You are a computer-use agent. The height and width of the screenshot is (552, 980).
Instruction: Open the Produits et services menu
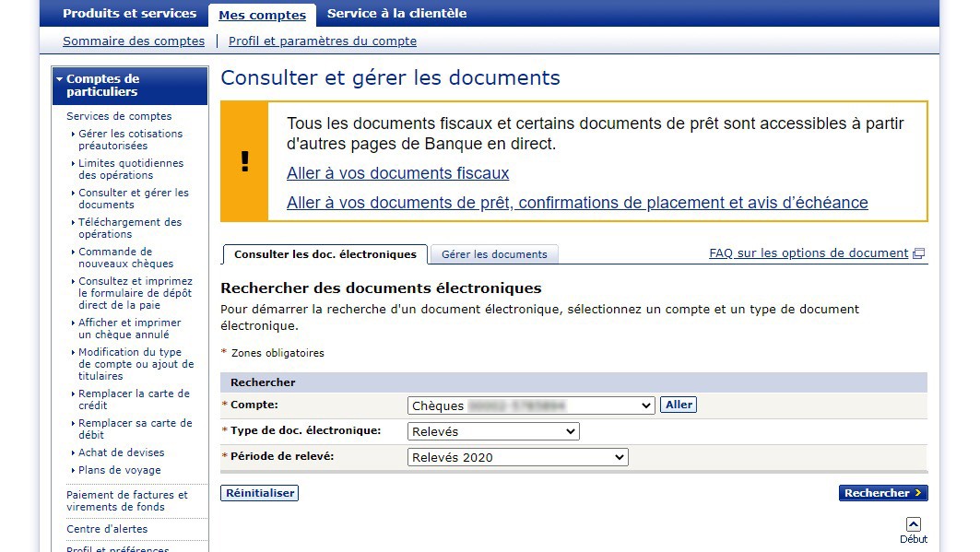(128, 13)
